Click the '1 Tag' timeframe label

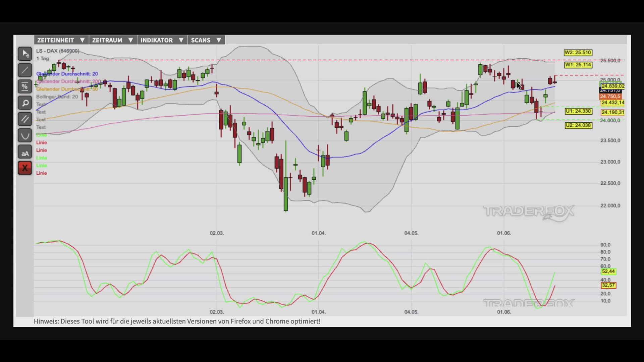[43, 59]
